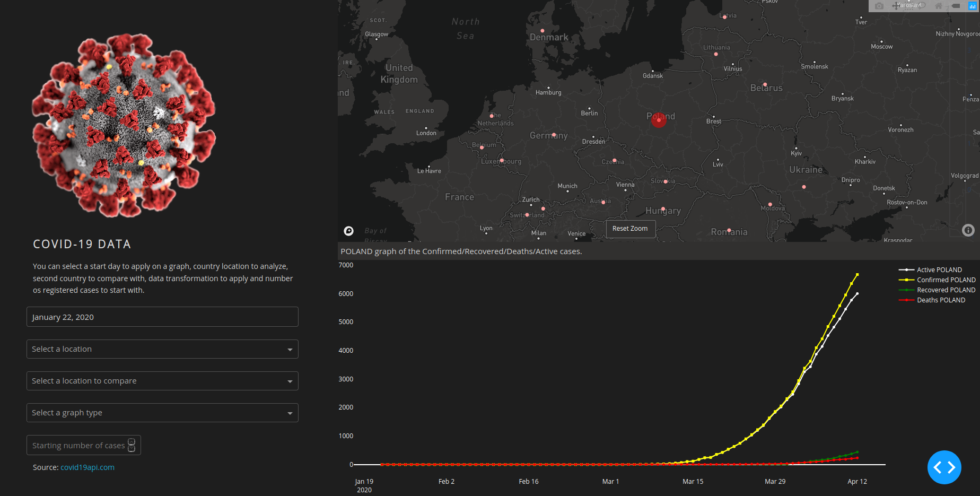Open the blue debug tools button
Viewport: 980px width, 496px height.
pos(944,467)
